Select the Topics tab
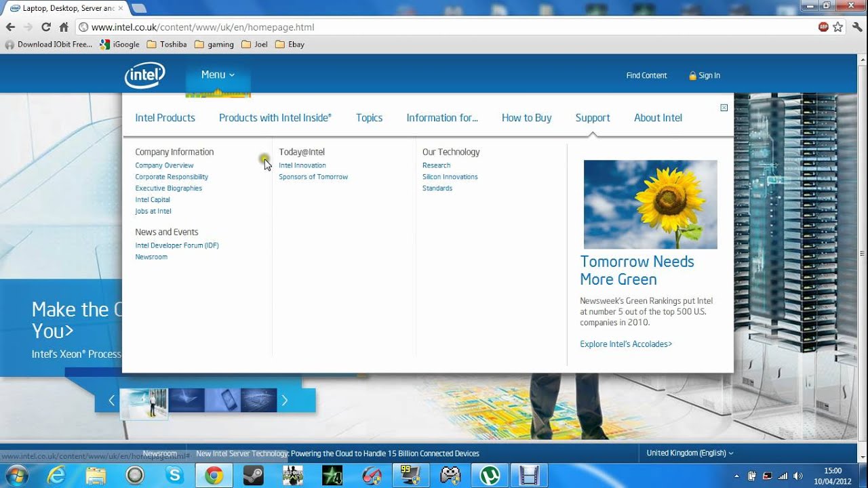Screen dimensions: 868x488 369,118
